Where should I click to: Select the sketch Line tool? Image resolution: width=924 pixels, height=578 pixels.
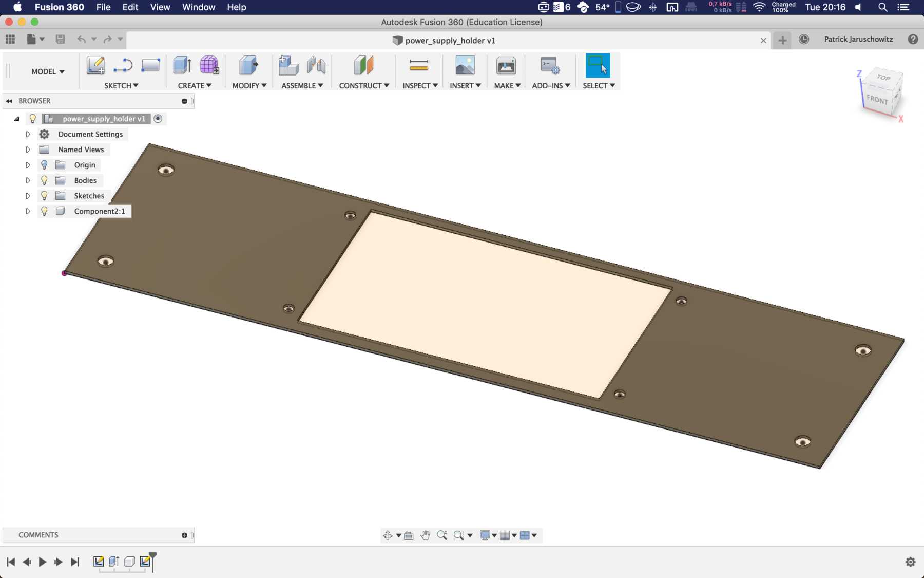(x=123, y=66)
